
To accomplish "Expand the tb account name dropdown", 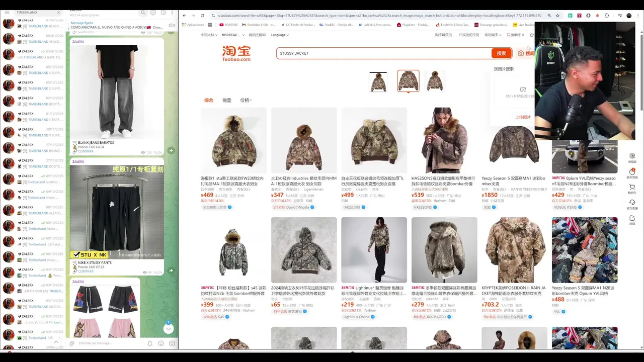I will (232, 35).
